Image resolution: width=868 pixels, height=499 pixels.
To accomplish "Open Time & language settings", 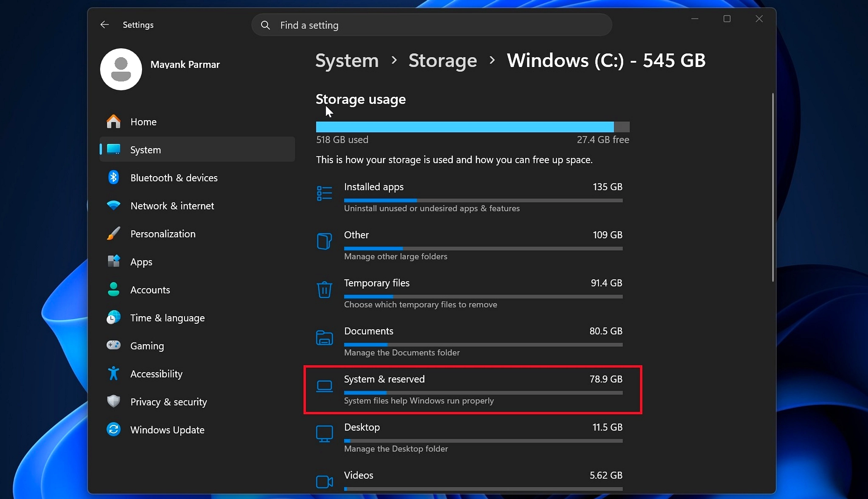I will pos(197,318).
